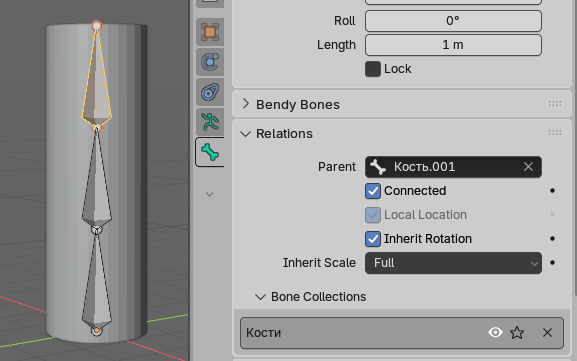The width and height of the screenshot is (577, 361).
Task: Open the Object Constraints properties tab
Action: (x=210, y=92)
